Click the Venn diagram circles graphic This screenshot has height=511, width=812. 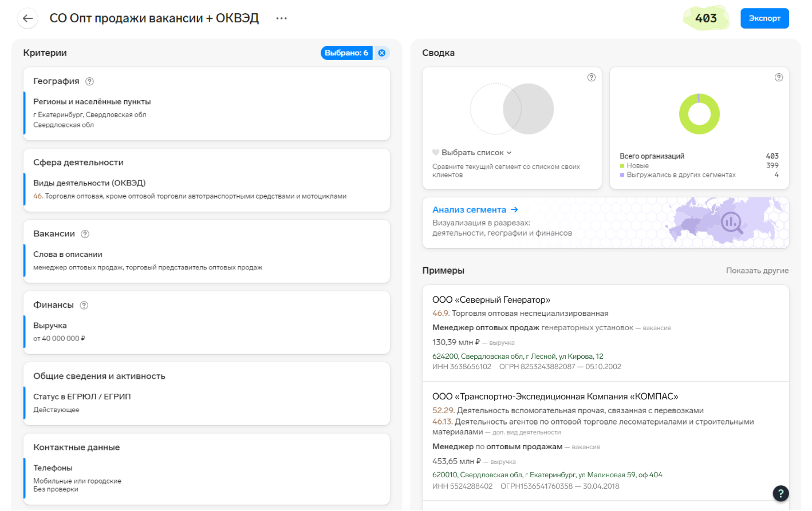point(512,109)
